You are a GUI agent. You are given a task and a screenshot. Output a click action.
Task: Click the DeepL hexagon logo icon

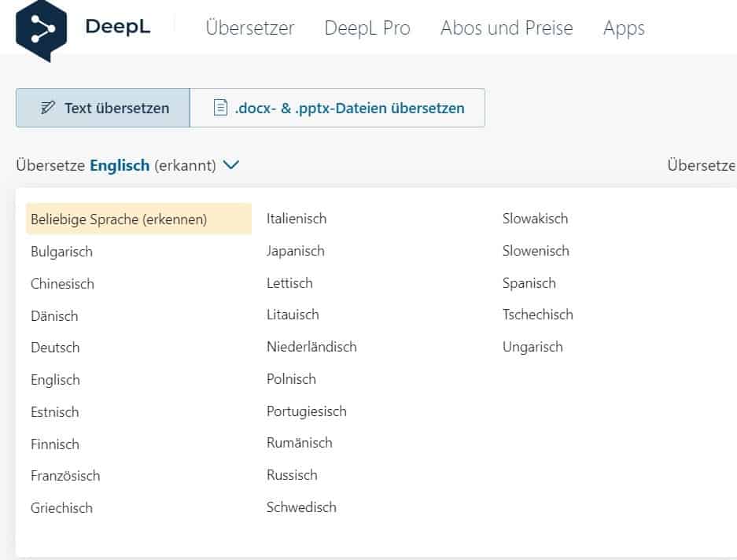[x=42, y=31]
